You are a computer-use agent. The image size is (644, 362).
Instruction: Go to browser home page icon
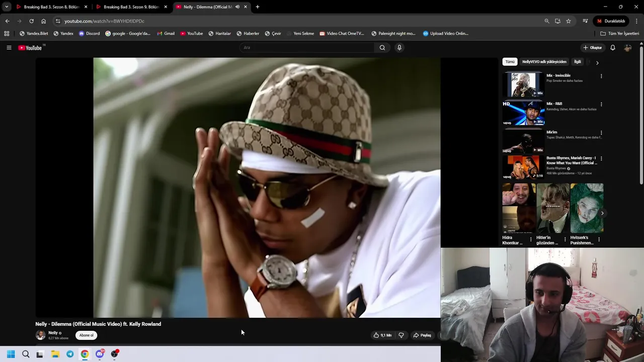[x=43, y=21]
